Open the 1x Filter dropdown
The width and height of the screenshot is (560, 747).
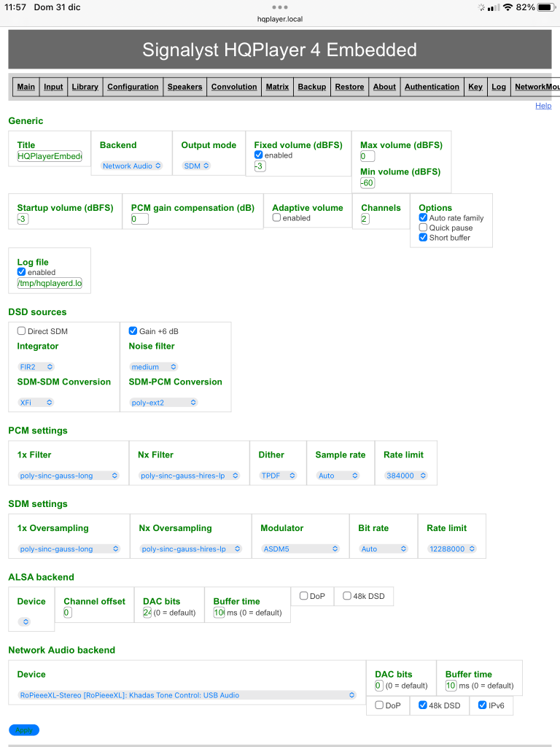pyautogui.click(x=68, y=476)
